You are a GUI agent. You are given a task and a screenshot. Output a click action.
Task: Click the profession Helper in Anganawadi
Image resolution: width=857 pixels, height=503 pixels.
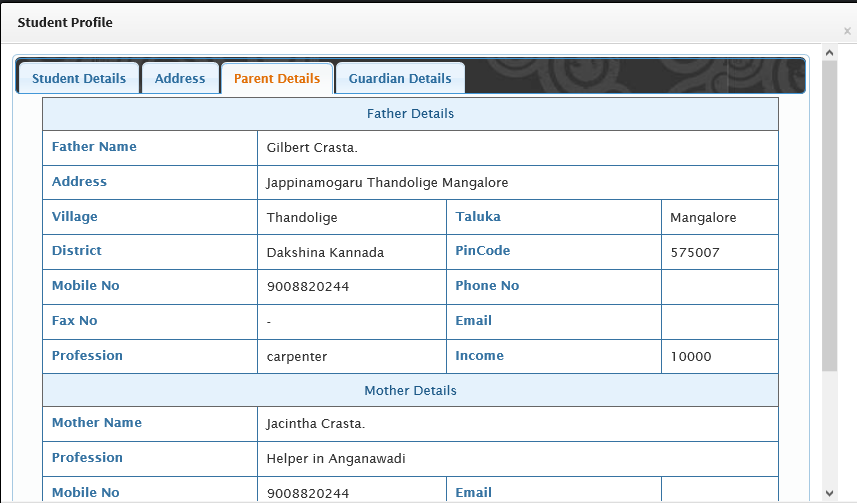[x=336, y=459]
